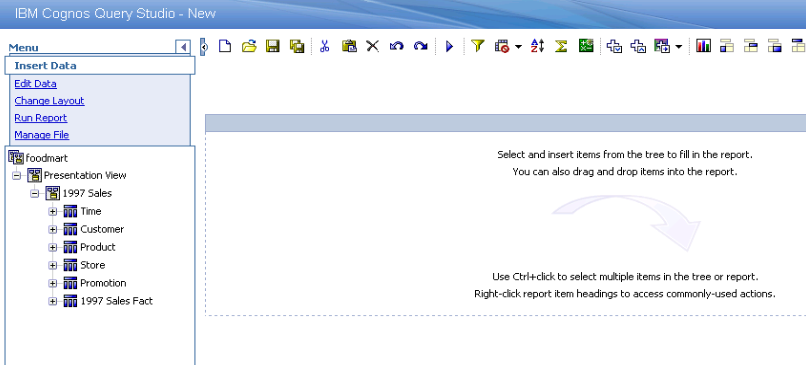Open the Change Layout menu
Screen dimensions: 806x365
(49, 101)
